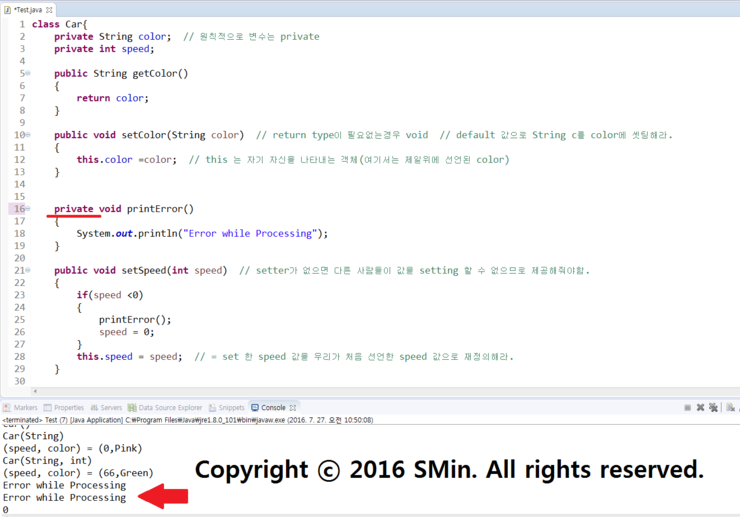Viewport: 740px width, 517px height.
Task: Select the Test.java editor tab
Action: click(x=27, y=9)
